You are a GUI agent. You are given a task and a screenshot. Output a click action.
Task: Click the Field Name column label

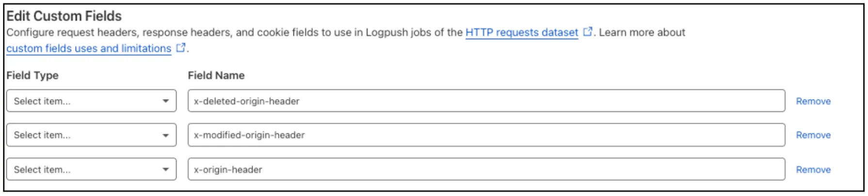pyautogui.click(x=216, y=76)
